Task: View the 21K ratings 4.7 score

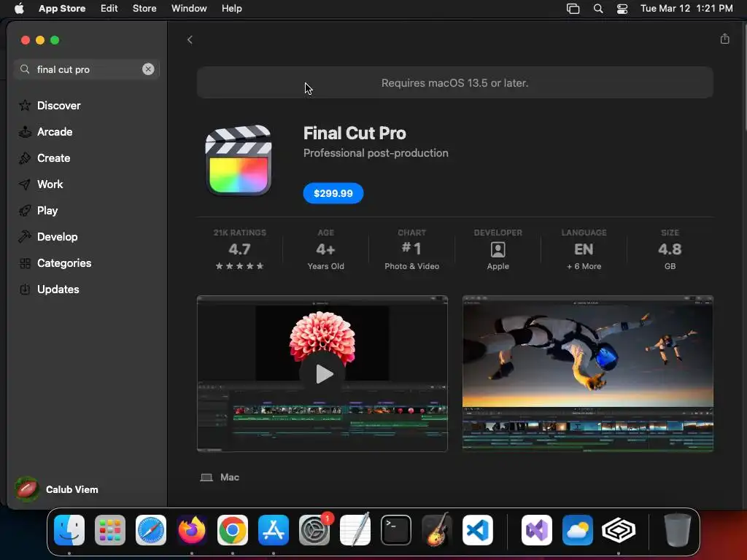Action: pyautogui.click(x=239, y=250)
